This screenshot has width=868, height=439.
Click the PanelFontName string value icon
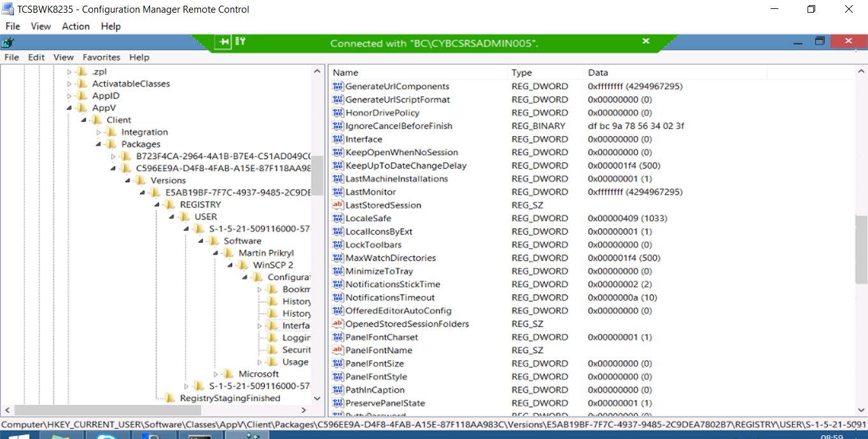point(338,350)
